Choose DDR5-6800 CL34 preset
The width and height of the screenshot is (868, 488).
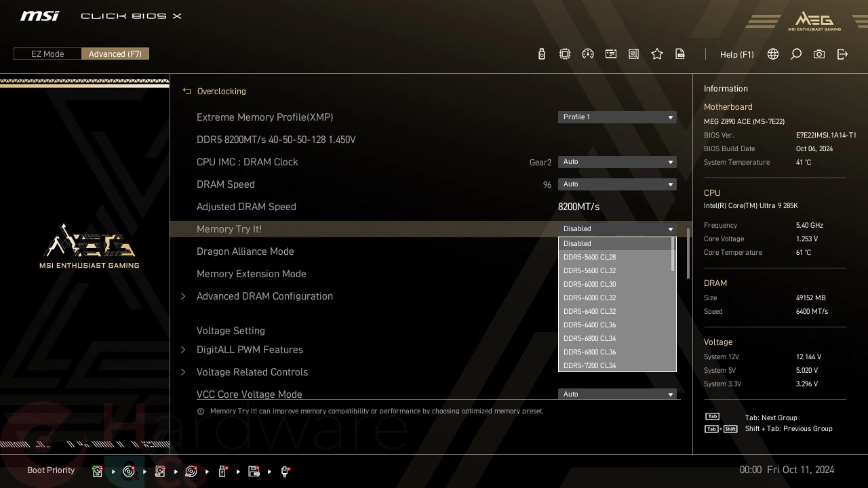pyautogui.click(x=614, y=338)
